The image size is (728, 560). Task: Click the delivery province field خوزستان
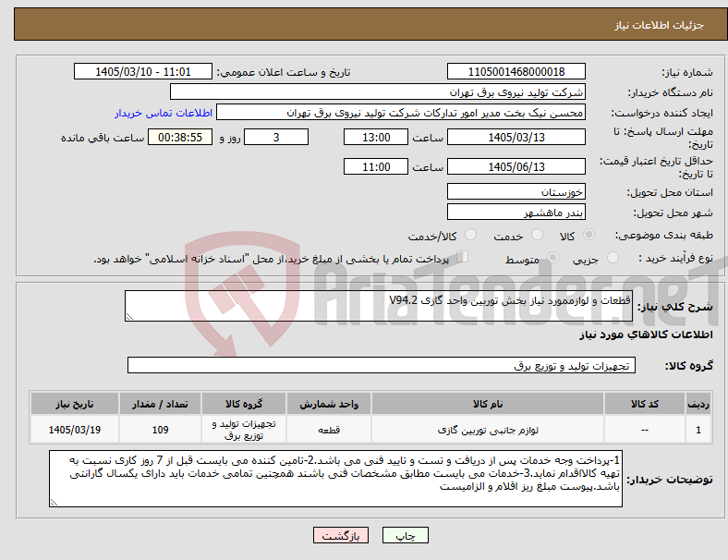click(x=516, y=191)
